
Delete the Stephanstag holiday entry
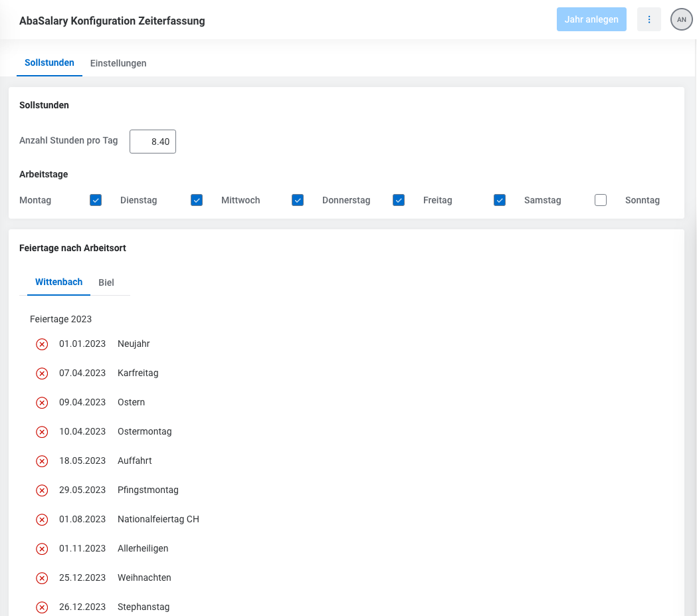(42, 607)
